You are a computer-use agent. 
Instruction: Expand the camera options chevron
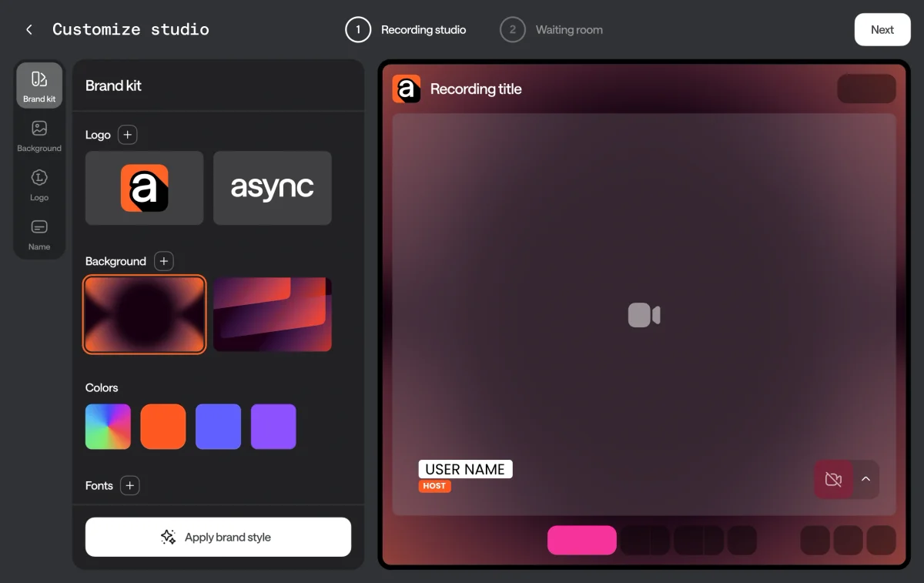coord(865,479)
